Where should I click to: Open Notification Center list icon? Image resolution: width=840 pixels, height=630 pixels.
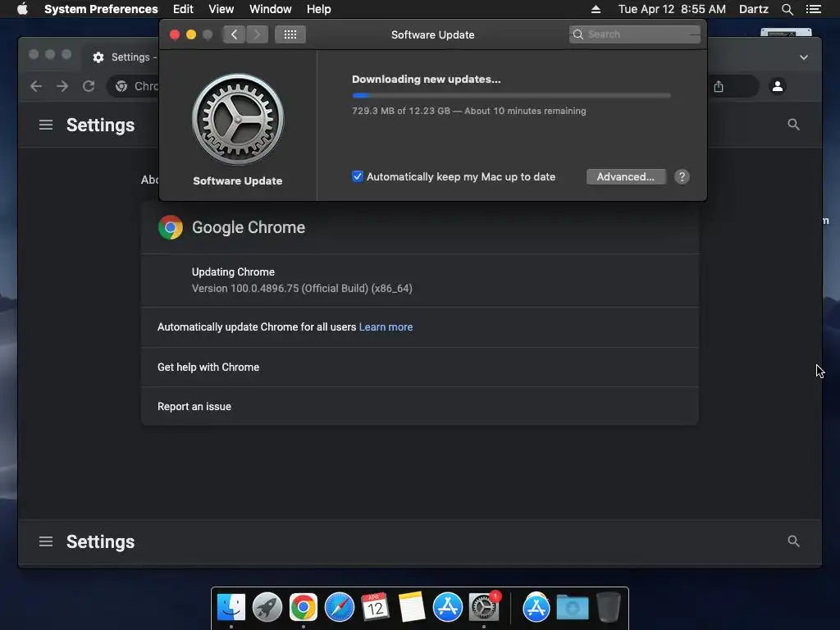coord(813,9)
